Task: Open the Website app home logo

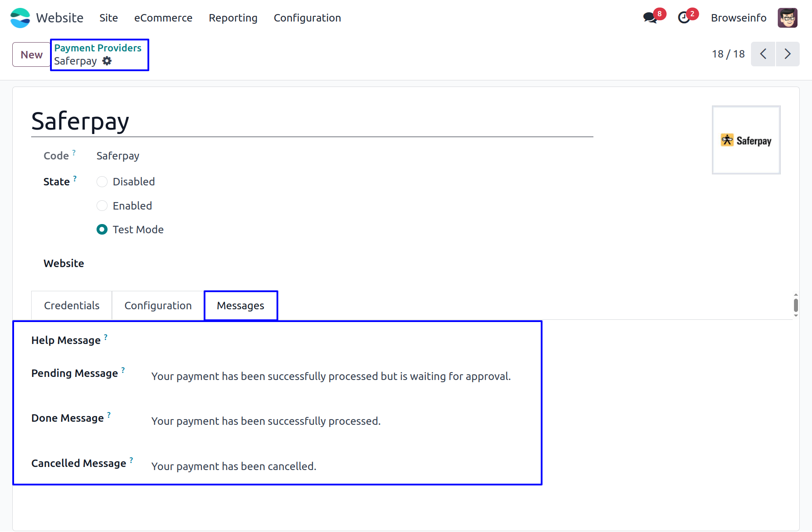Action: pos(20,18)
